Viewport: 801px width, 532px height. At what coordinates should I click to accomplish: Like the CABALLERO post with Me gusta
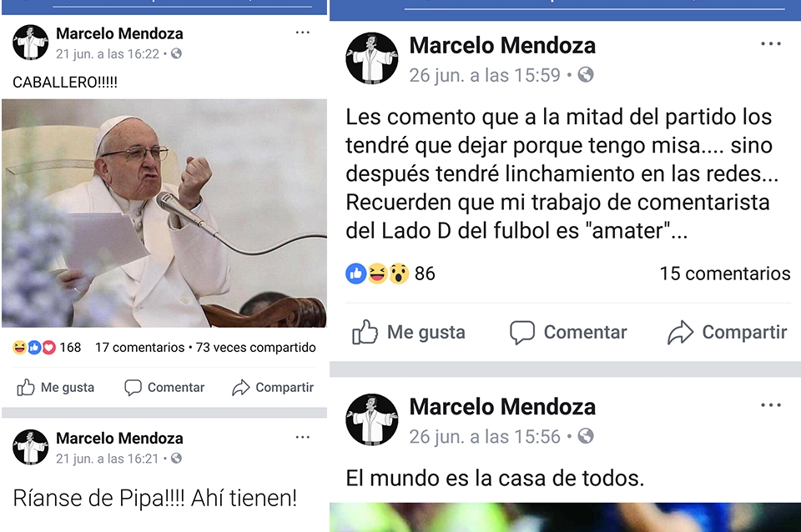55,388
